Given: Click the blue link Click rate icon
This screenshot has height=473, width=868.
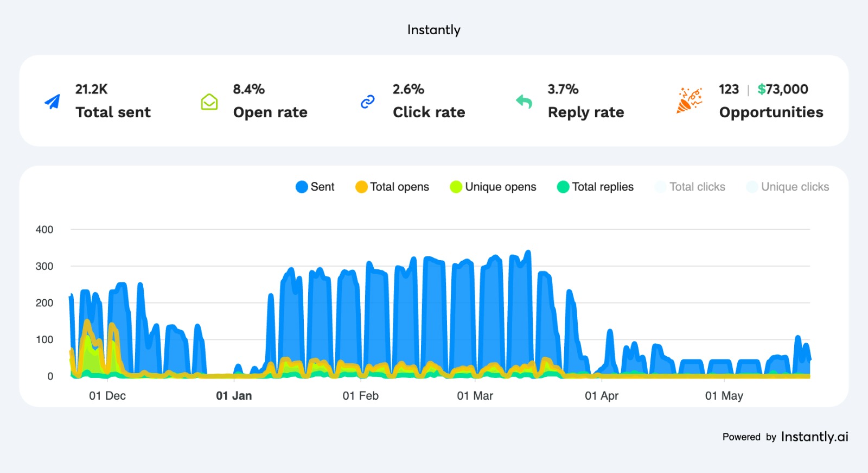Looking at the screenshot, I should pos(368,102).
